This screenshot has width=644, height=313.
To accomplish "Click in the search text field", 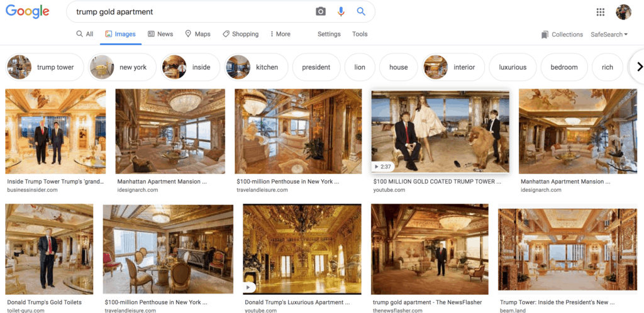I will coord(189,12).
